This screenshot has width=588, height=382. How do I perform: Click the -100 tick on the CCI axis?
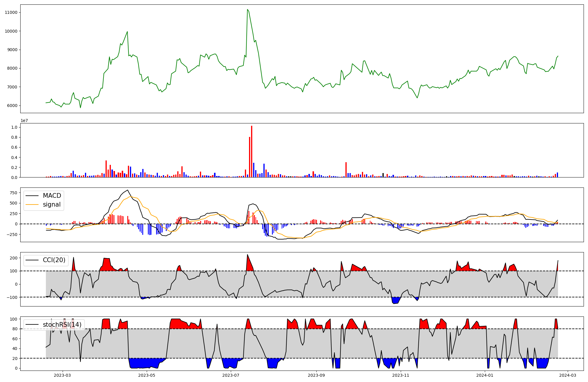pyautogui.click(x=12, y=297)
